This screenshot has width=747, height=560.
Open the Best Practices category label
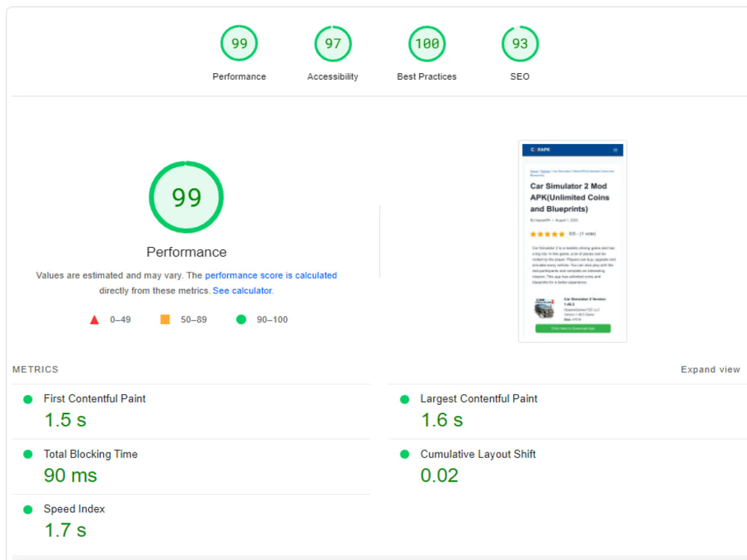click(x=427, y=77)
